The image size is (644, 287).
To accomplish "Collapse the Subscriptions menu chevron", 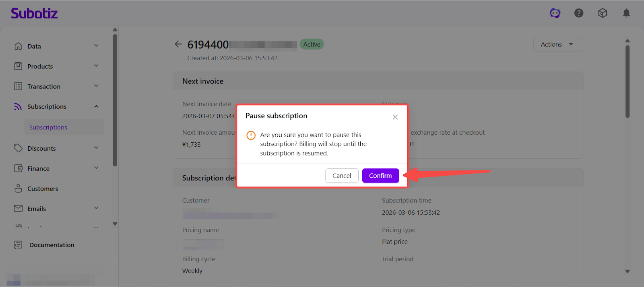I will [x=96, y=107].
